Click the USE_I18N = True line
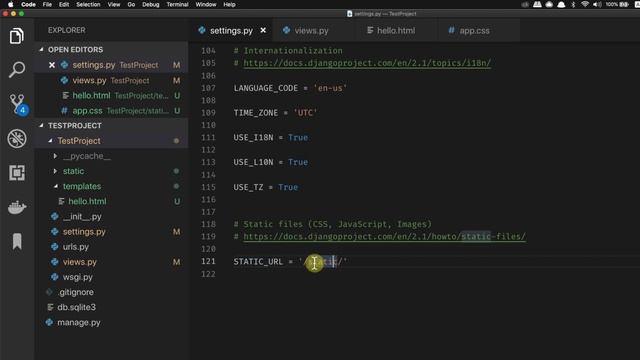640x360 pixels. click(271, 138)
